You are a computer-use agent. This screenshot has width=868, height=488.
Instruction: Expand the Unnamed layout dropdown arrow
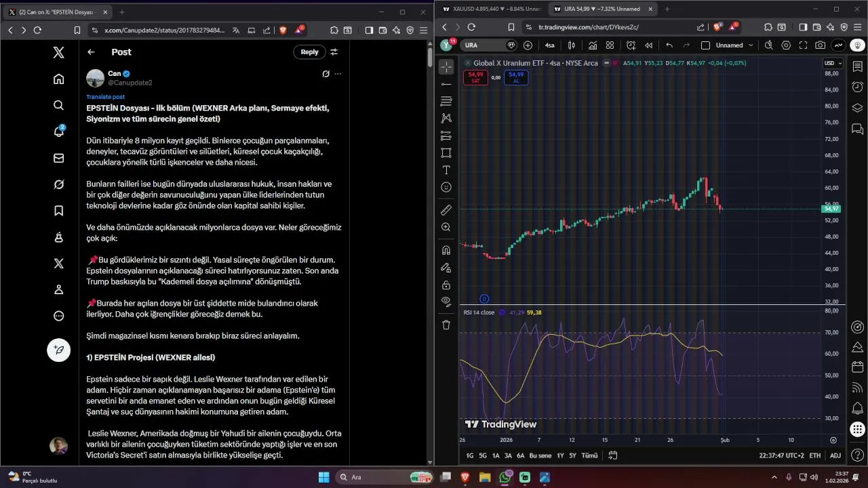(749, 45)
